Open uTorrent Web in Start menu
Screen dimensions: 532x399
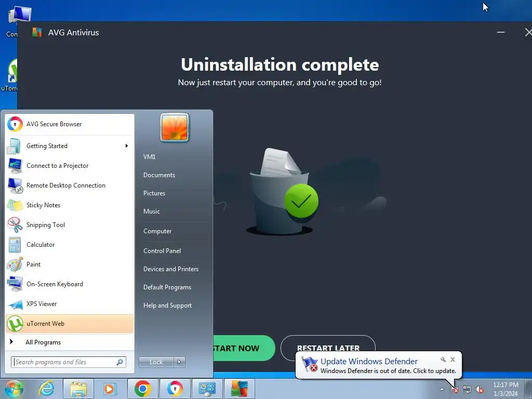[x=70, y=324]
